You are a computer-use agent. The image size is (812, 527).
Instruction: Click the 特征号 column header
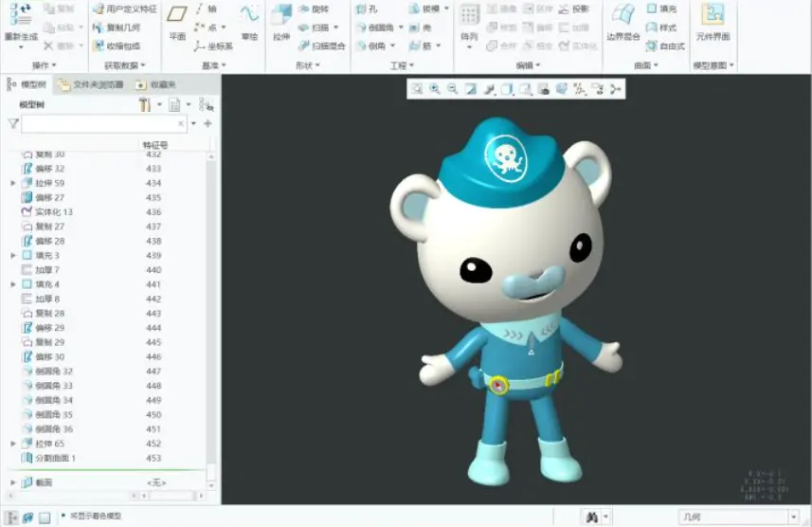click(x=154, y=145)
